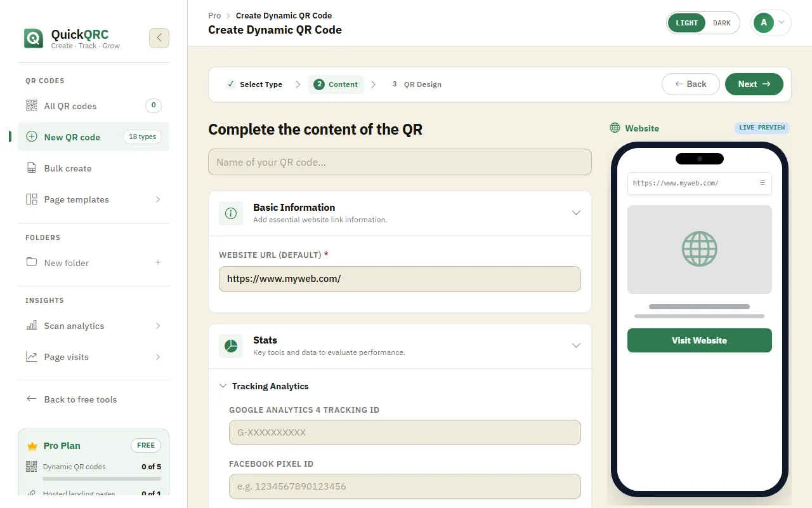This screenshot has height=508, width=812.
Task: Click the Back button in stepper bar
Action: [691, 84]
